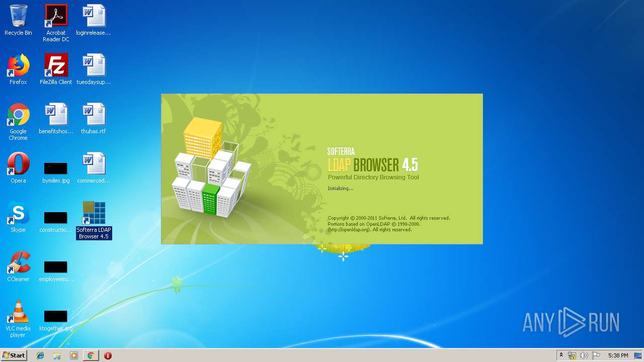Select the bymiles.jpg image file
This screenshot has width=644, height=362.
tap(56, 172)
